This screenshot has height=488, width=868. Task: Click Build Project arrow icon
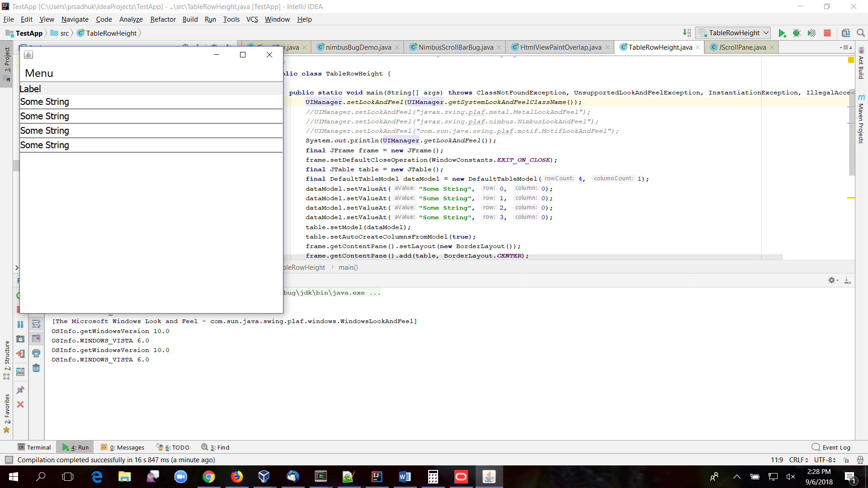[x=687, y=33]
